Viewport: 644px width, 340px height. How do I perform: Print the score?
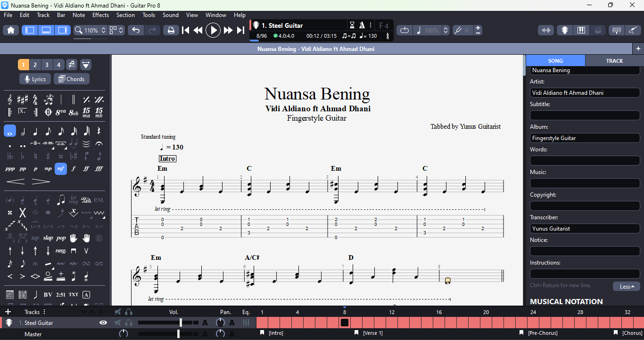[171, 30]
